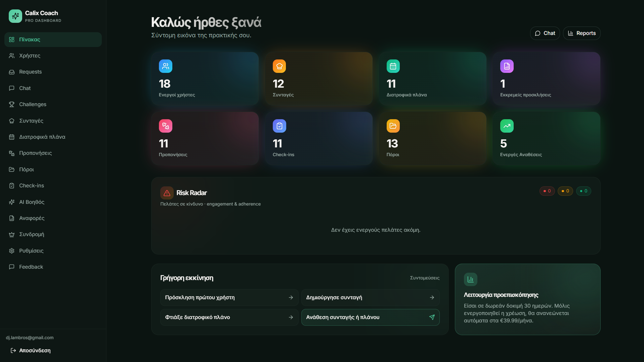Click the 18 Ενεργοί χρήστες count
The image size is (644, 362).
[x=165, y=84]
